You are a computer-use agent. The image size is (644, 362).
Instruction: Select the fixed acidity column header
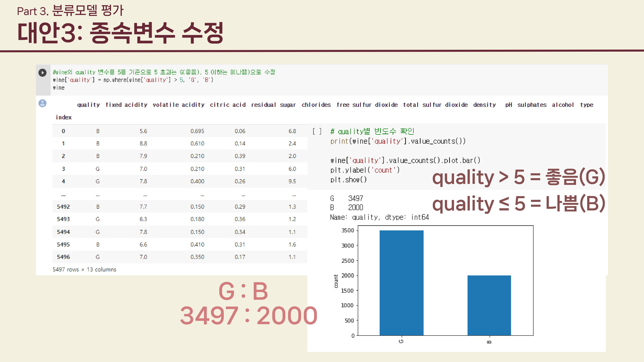click(x=126, y=105)
